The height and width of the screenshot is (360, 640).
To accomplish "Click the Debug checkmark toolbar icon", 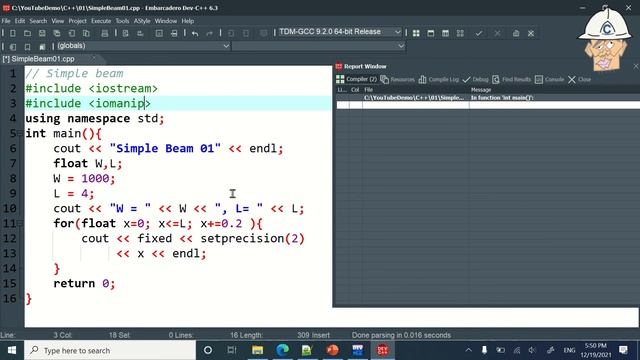I will 479,33.
